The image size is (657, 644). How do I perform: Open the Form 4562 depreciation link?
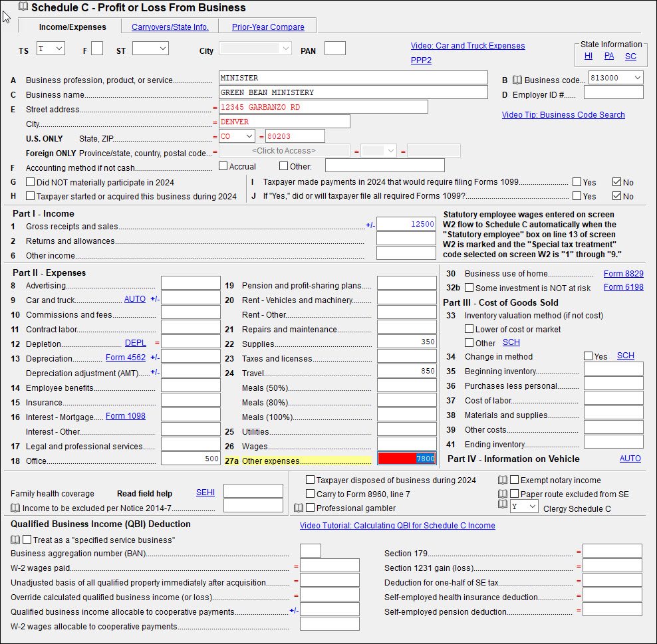[126, 358]
